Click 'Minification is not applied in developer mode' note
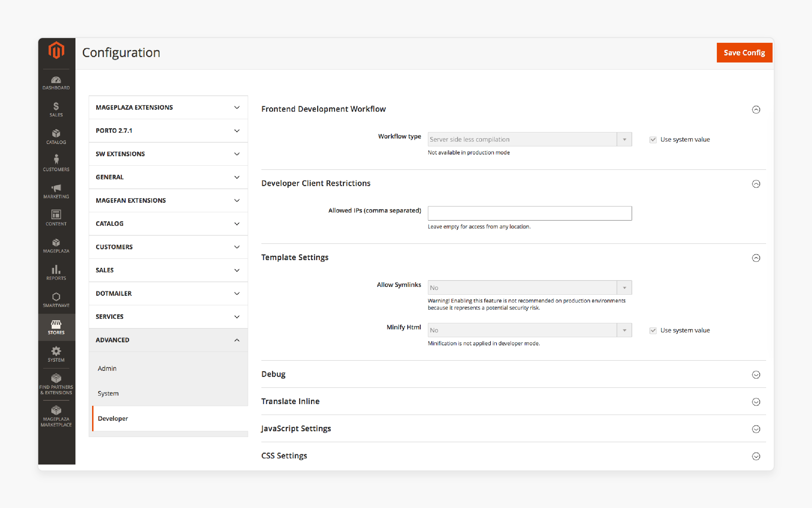Image resolution: width=812 pixels, height=508 pixels. (x=484, y=343)
